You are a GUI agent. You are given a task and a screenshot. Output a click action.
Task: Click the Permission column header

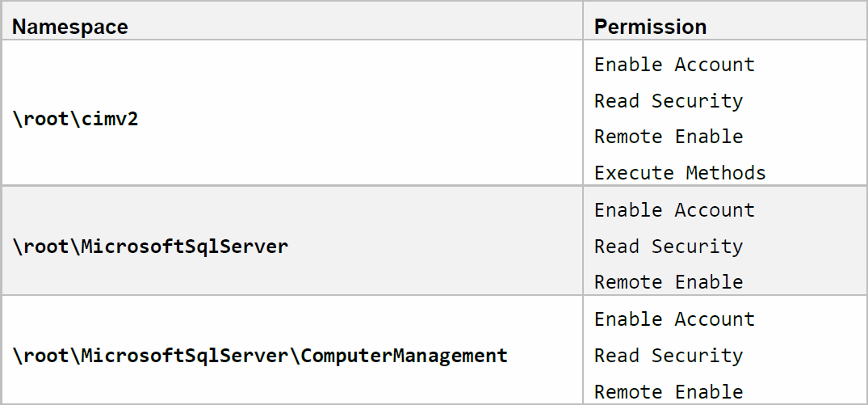650,27
